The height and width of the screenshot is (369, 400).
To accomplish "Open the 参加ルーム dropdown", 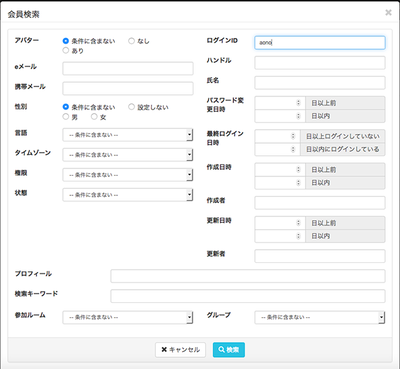I will pos(128,317).
